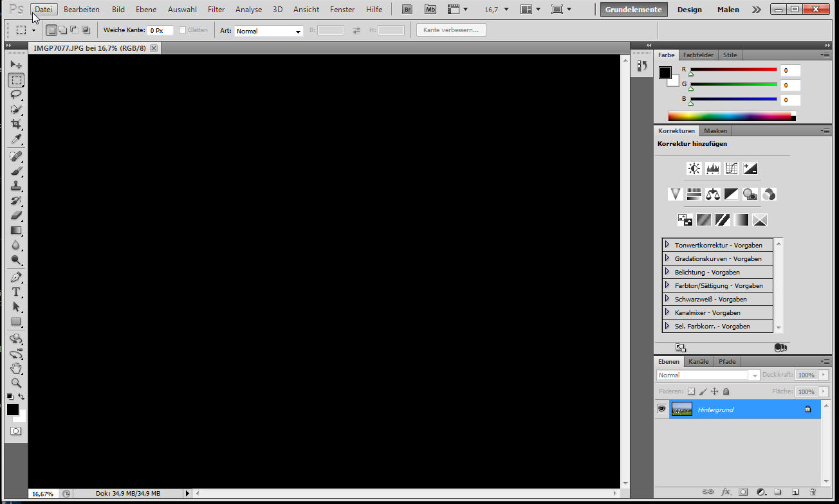The image size is (839, 504).
Task: Create a new layer in Ebenen panel
Action: pyautogui.click(x=795, y=492)
